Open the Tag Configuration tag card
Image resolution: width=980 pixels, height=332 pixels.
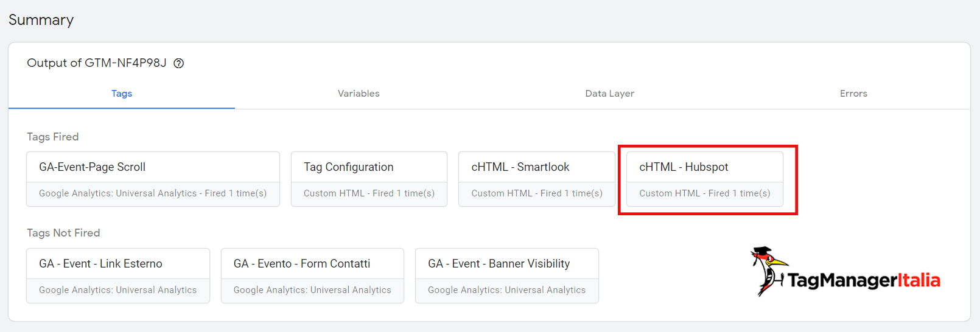[x=369, y=179]
